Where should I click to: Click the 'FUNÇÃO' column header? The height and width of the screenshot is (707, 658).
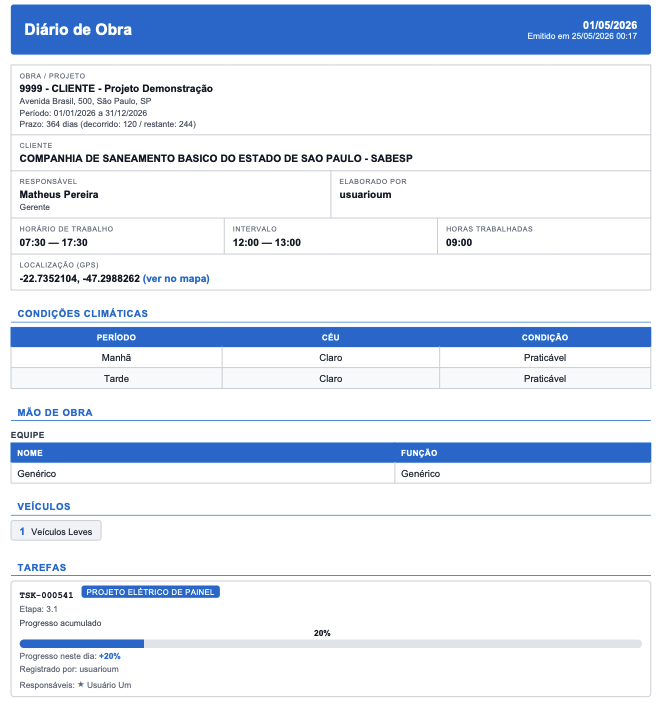coord(523,453)
